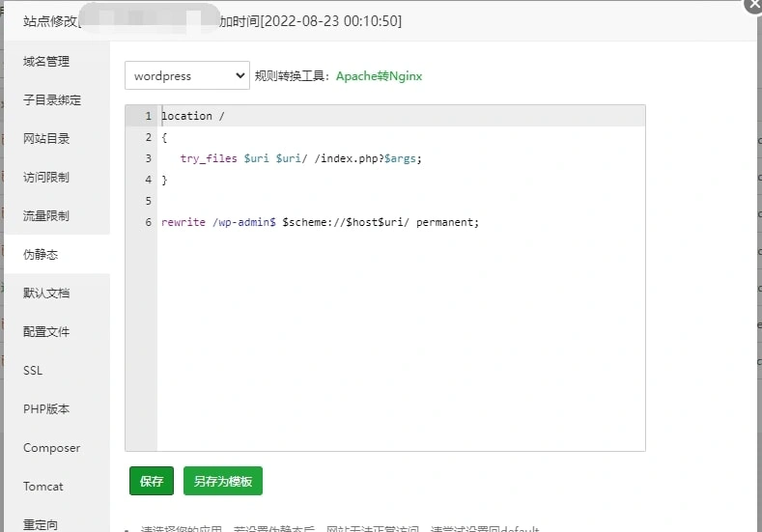762x532 pixels.
Task: Close the site settings dialog
Action: click(753, 4)
